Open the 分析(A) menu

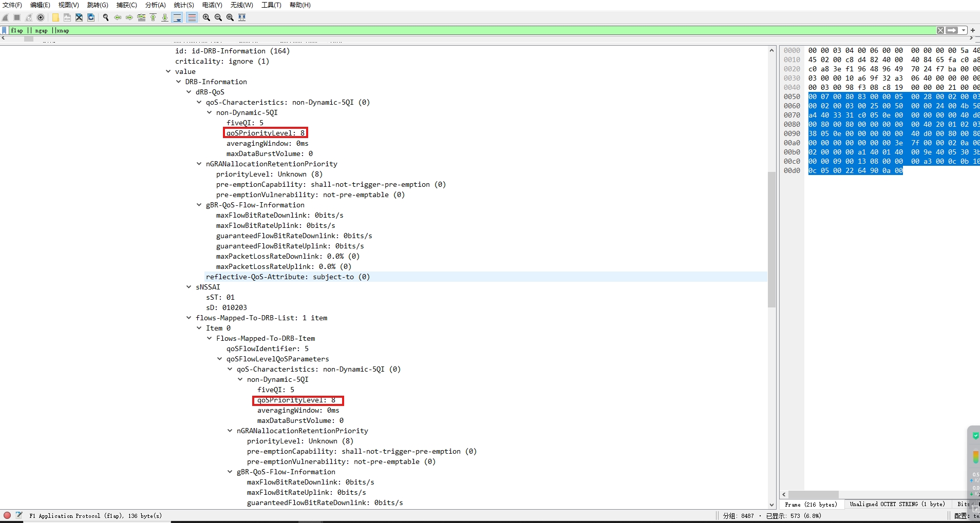pyautogui.click(x=155, y=5)
